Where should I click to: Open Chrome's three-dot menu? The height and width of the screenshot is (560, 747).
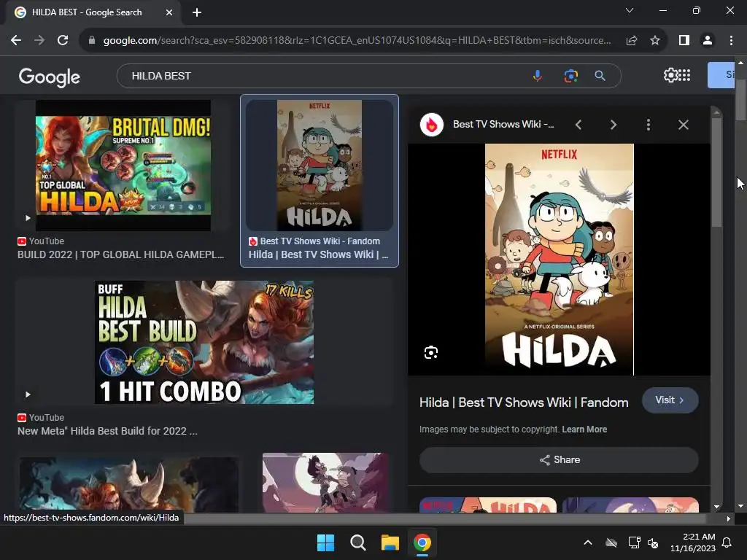click(x=731, y=41)
